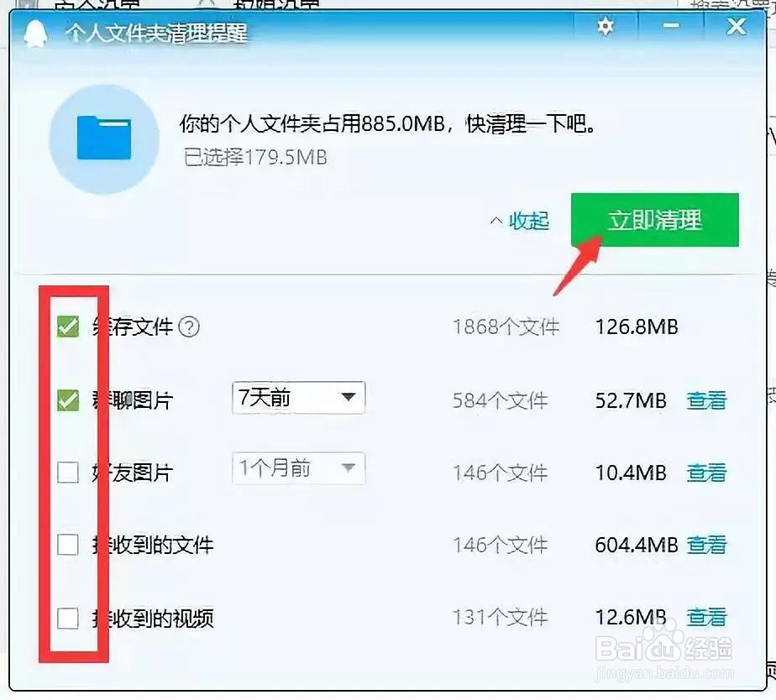The height and width of the screenshot is (700, 776).
Task: Enable the 好友图片 checkbox
Action: click(67, 473)
